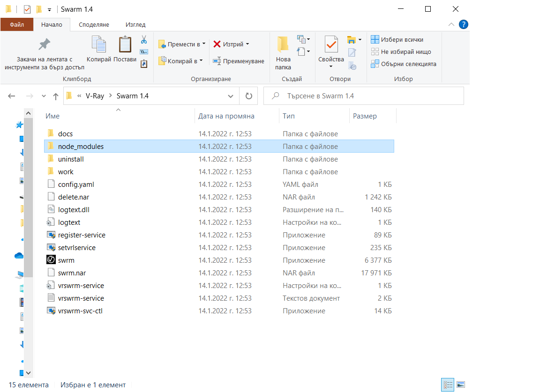Go up one folder level arrow

click(x=56, y=96)
